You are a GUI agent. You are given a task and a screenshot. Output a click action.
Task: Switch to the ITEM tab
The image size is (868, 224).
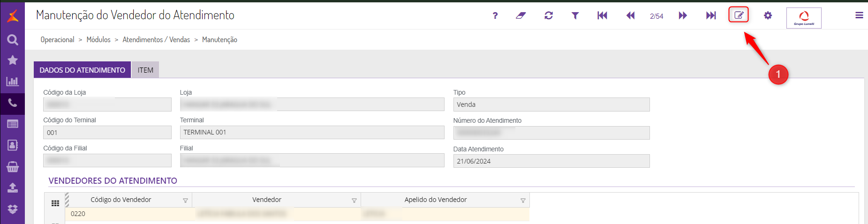point(145,70)
